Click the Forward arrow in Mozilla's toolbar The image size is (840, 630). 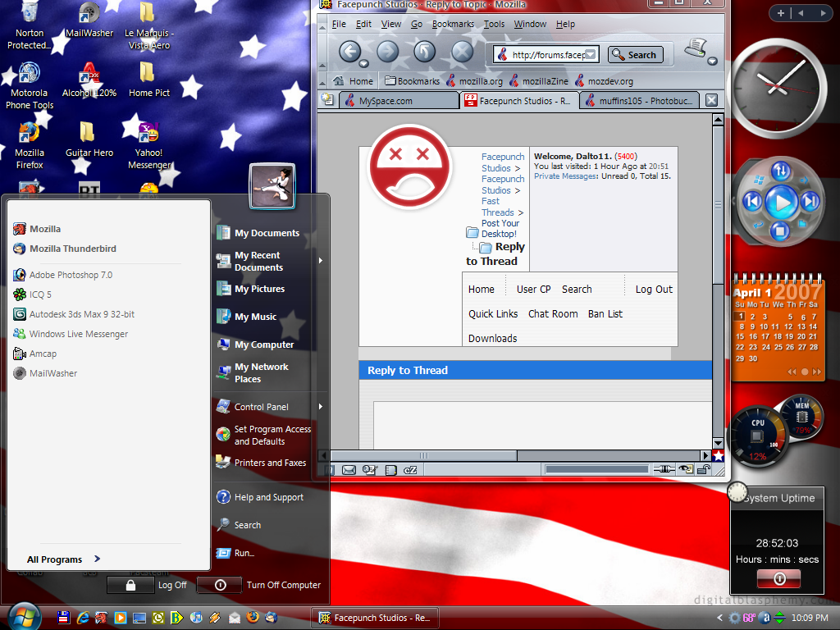coord(387,52)
